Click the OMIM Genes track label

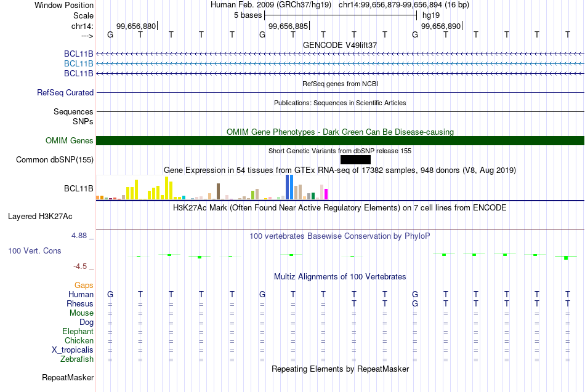point(69,140)
